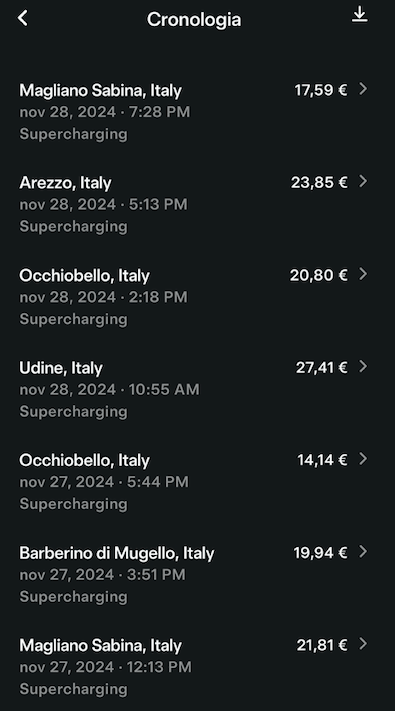The height and width of the screenshot is (711, 395).
Task: Select Occhiobello session from nov 27
Action: pos(197,482)
